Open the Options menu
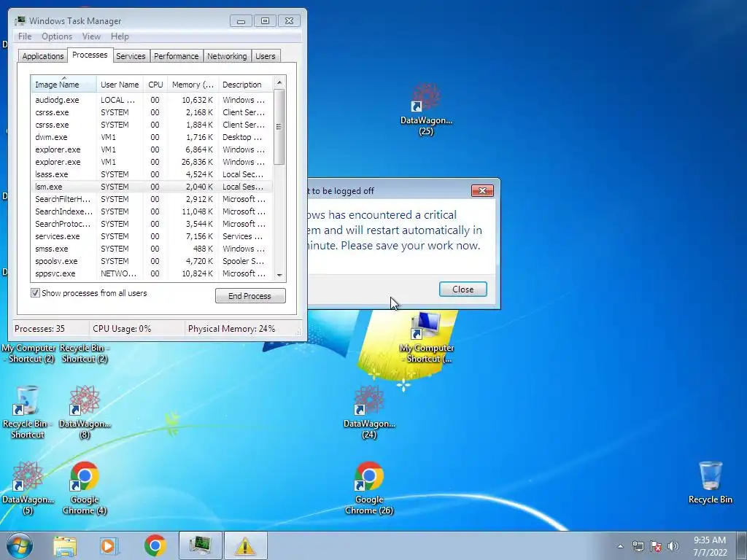This screenshot has height=560, width=747. pyautogui.click(x=57, y=36)
